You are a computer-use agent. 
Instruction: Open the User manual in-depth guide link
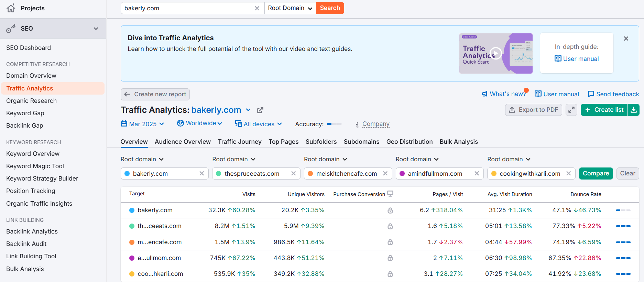[577, 59]
